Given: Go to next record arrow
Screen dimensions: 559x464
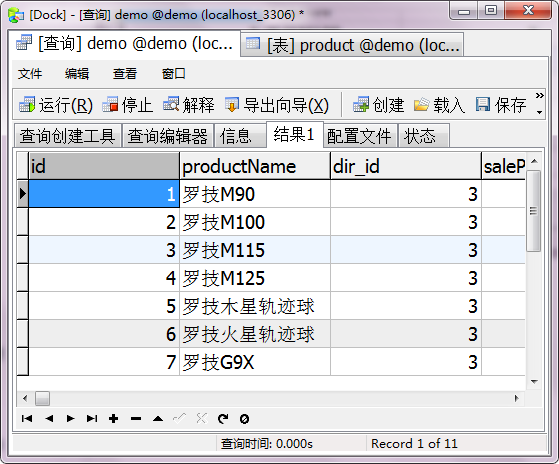Looking at the screenshot, I should pos(71,418).
